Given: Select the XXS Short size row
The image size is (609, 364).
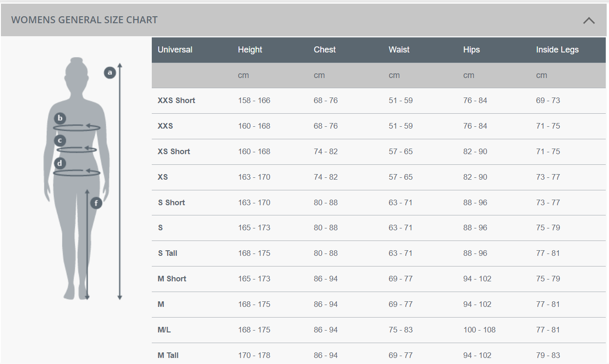Looking at the screenshot, I should [176, 101].
